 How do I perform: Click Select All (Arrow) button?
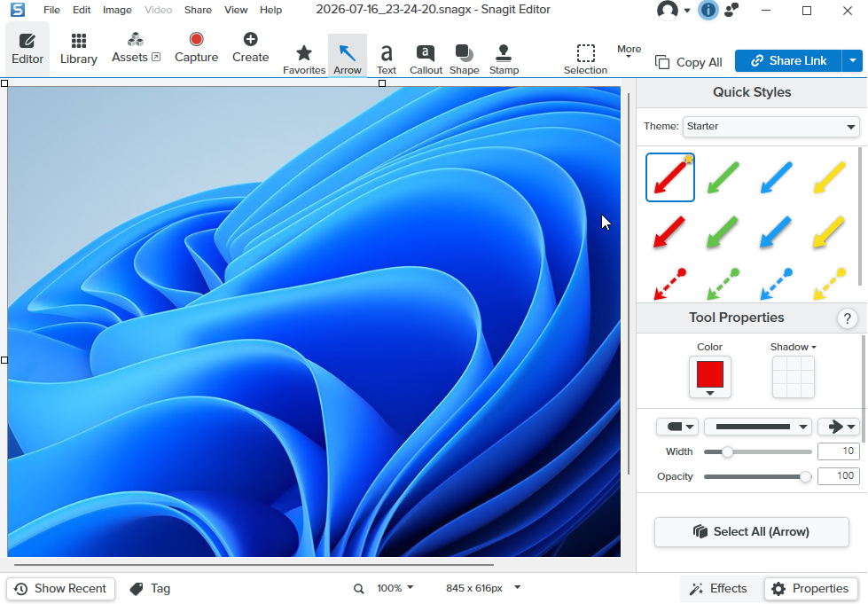pos(751,532)
